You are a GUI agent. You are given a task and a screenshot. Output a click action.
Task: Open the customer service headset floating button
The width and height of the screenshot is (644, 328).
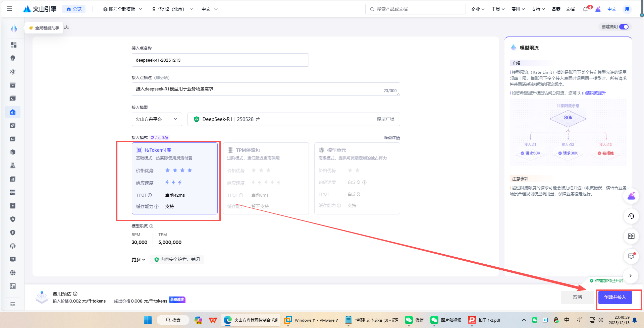(631, 216)
